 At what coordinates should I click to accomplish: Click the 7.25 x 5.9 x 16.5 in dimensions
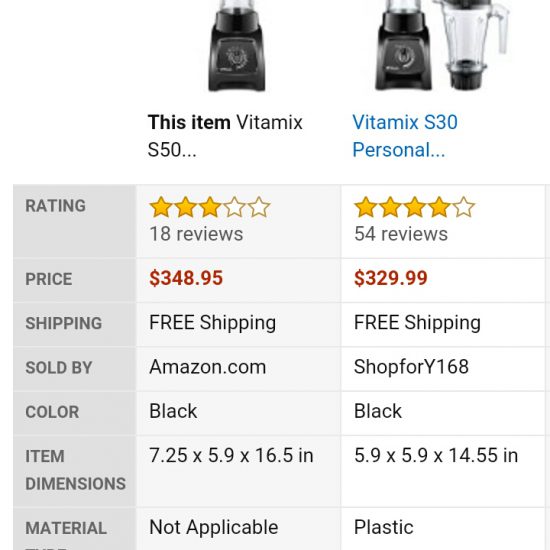tap(231, 456)
